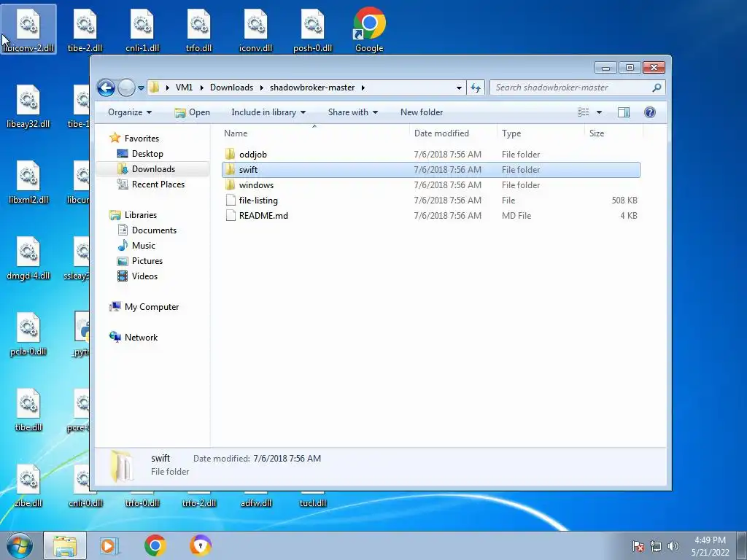
Task: Go to Desktop in Favorites
Action: click(147, 154)
